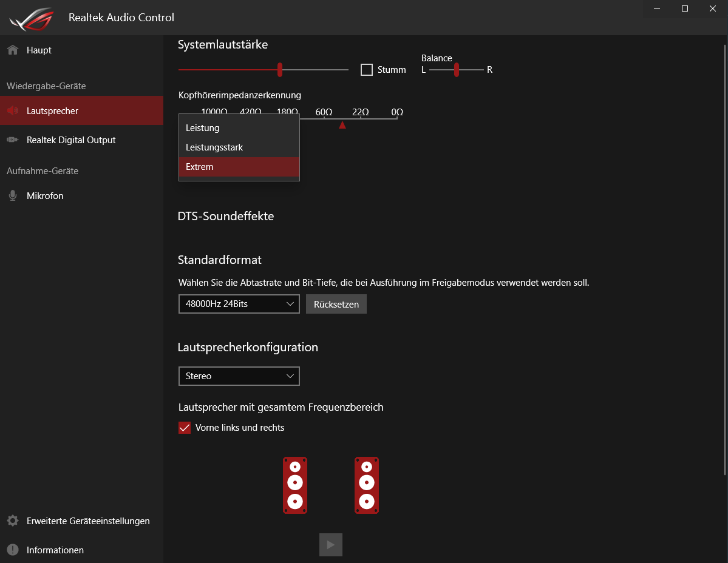Click the Mikrofon microphone icon
This screenshot has width=728, height=563.
[13, 196]
